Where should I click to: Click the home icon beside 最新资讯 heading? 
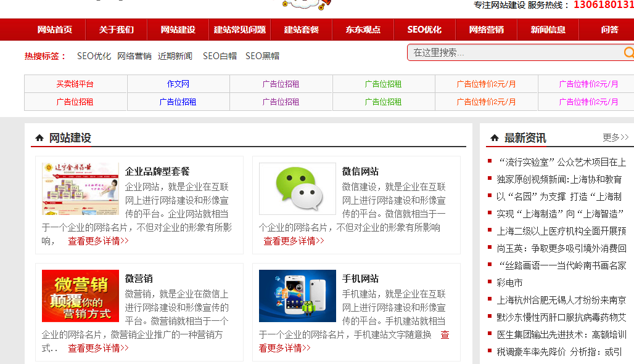click(x=495, y=137)
